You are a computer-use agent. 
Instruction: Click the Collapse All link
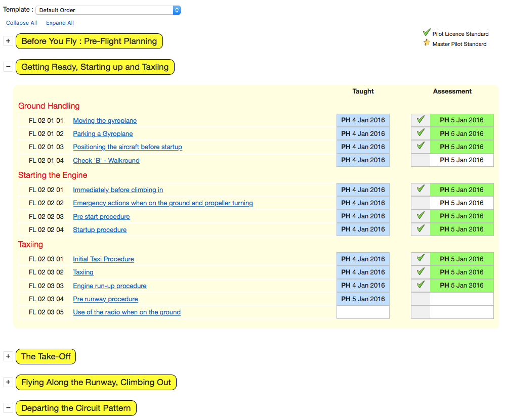[22, 23]
